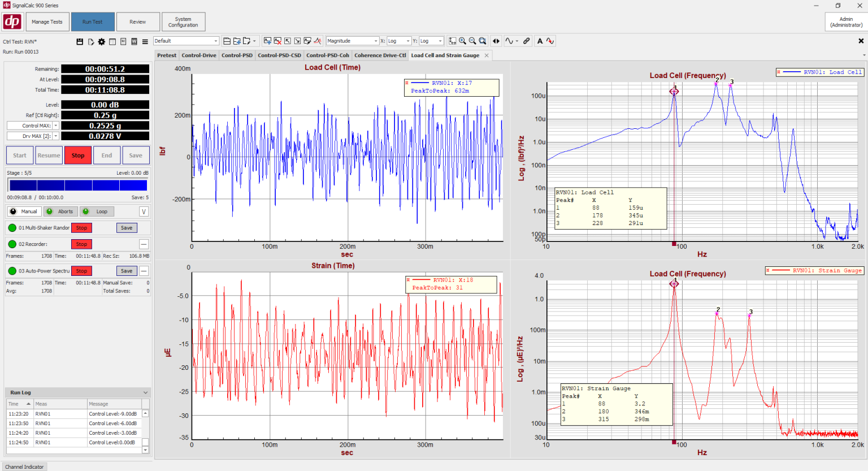Open System Configuration
Viewport: 868px width, 471px height.
183,22
